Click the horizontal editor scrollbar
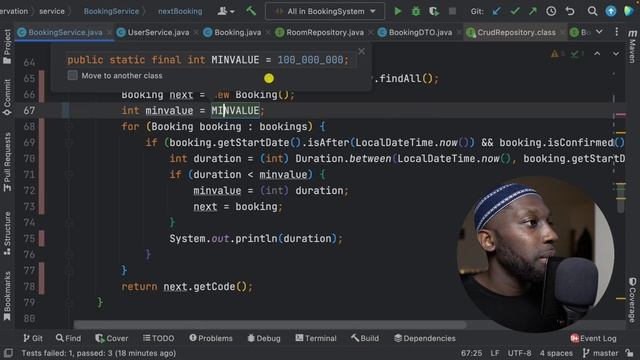 click(269, 325)
